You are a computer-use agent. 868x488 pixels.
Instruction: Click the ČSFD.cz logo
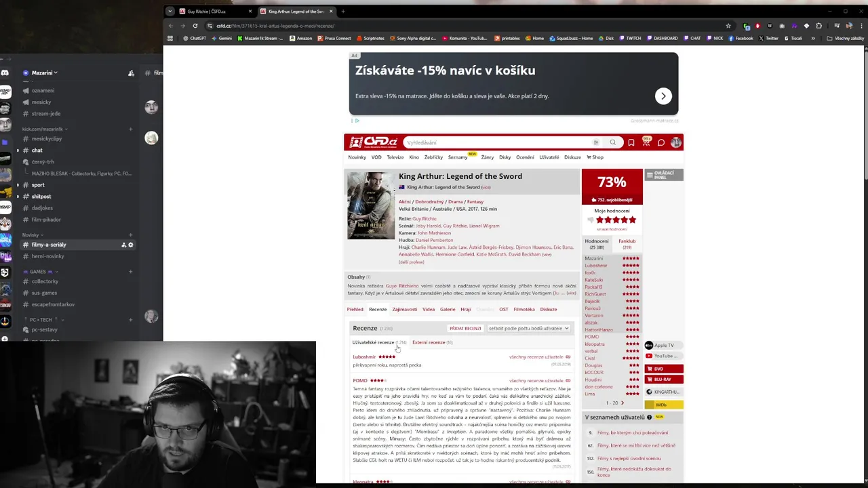[x=373, y=142]
